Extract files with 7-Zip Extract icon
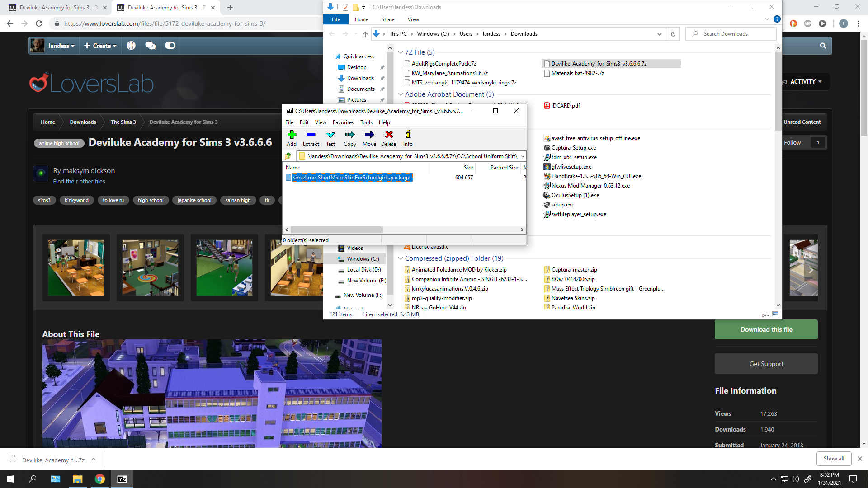The image size is (868, 488). tap(311, 138)
